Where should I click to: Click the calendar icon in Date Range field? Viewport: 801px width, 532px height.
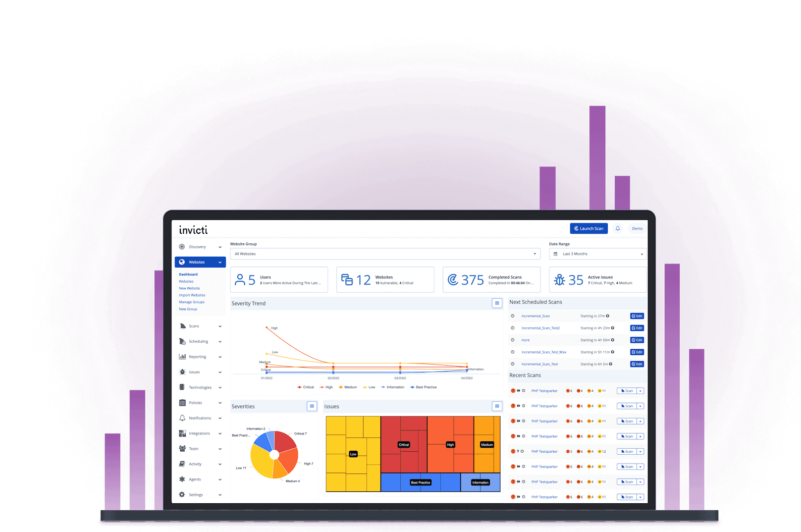[555, 254]
